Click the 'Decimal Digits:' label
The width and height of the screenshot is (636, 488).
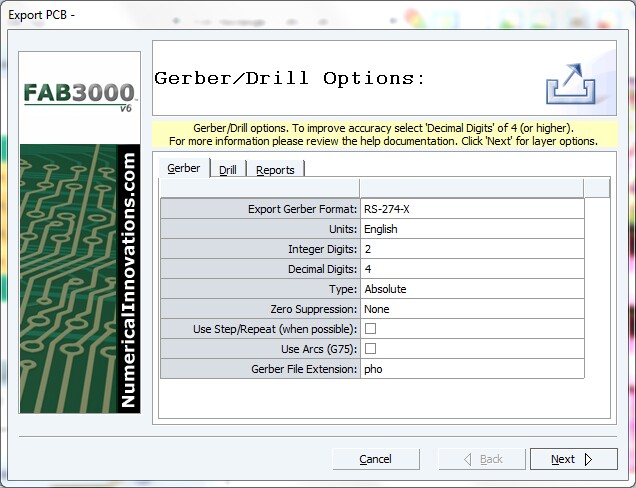(322, 269)
